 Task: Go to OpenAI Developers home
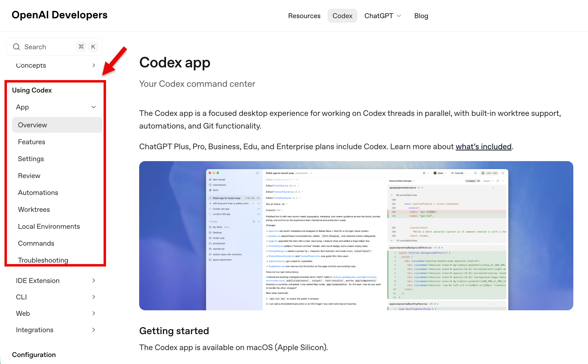coord(59,15)
